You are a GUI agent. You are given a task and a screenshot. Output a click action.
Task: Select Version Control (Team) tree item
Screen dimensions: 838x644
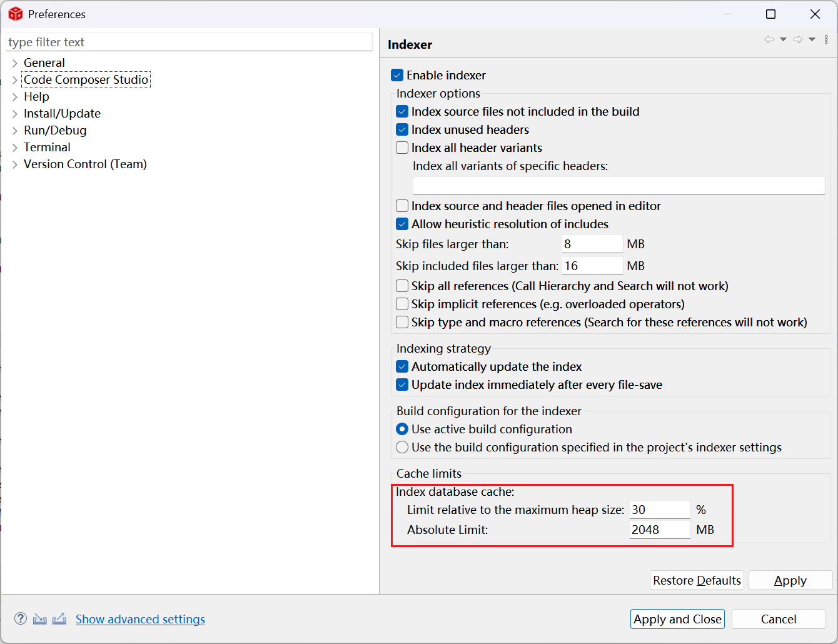tap(85, 164)
